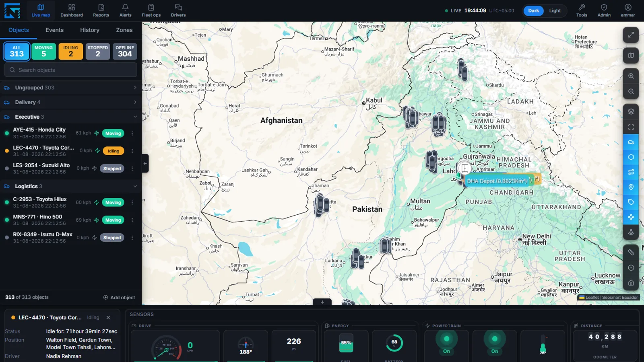Collapse the Executive group
This screenshot has width=644, height=362.
tap(71, 117)
